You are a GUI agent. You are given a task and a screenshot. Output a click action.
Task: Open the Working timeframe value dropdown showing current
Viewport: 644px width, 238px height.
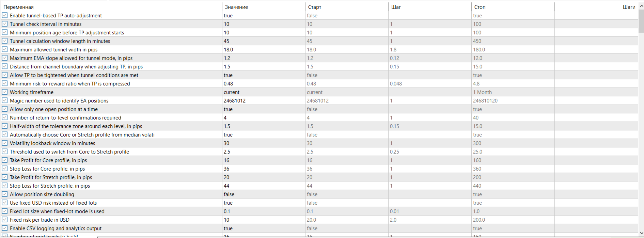[x=264, y=92]
